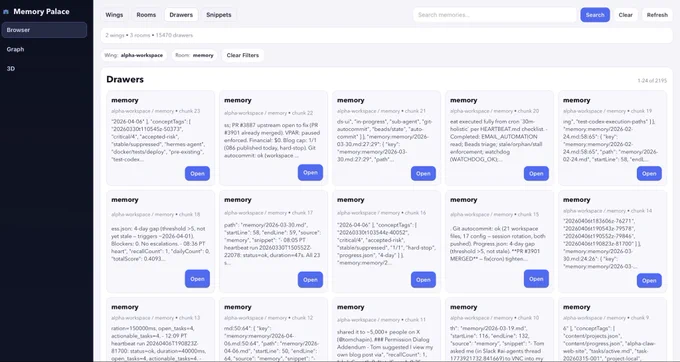Open the chunk 16 memory drawer

point(423,280)
